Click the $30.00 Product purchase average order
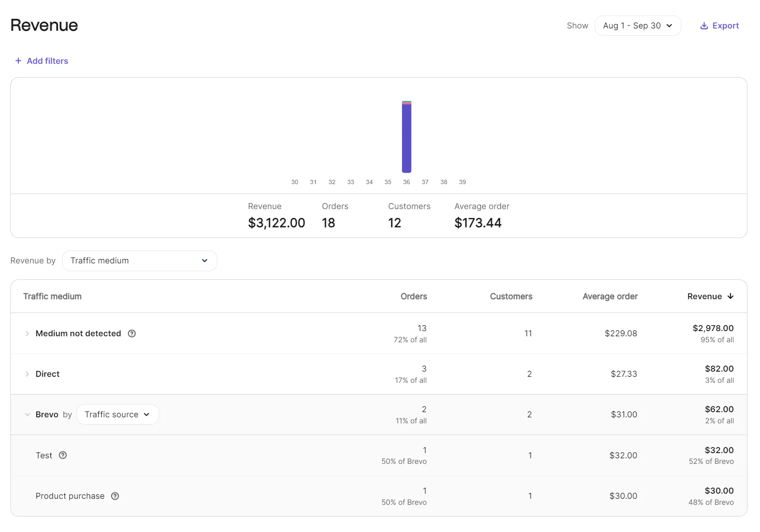The height and width of the screenshot is (532, 760). (623, 496)
